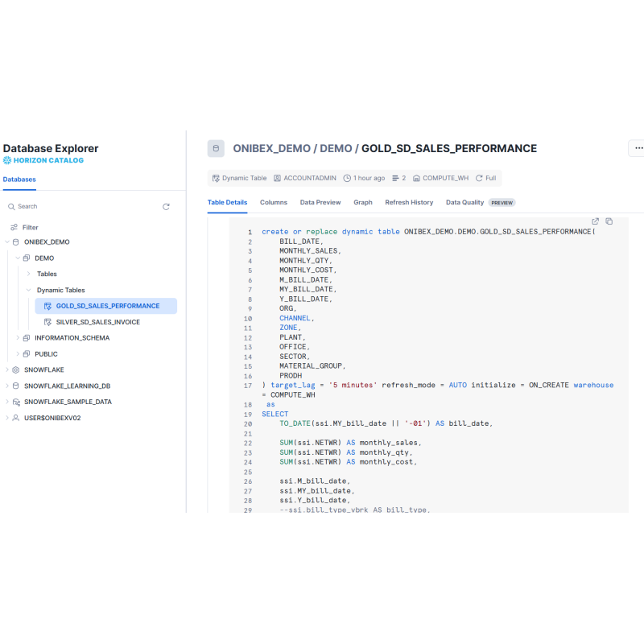Viewport: 644px width, 644px height.
Task: Click the COMPUTE_WH warehouse icon
Action: 416,178
